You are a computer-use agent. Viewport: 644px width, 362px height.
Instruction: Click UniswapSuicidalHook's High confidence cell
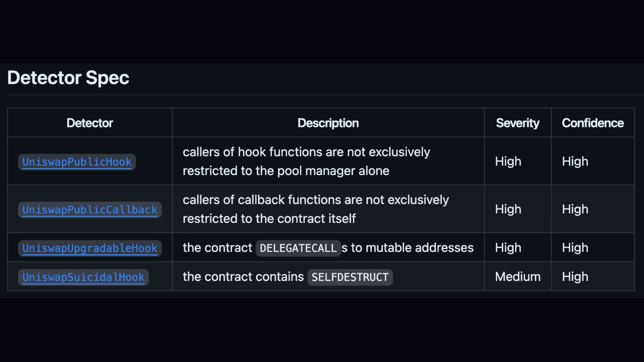[575, 277]
